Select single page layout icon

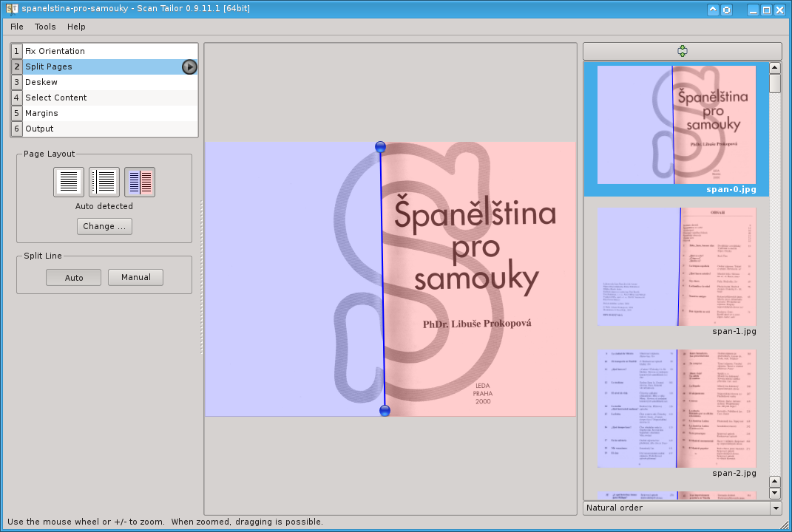pos(69,182)
